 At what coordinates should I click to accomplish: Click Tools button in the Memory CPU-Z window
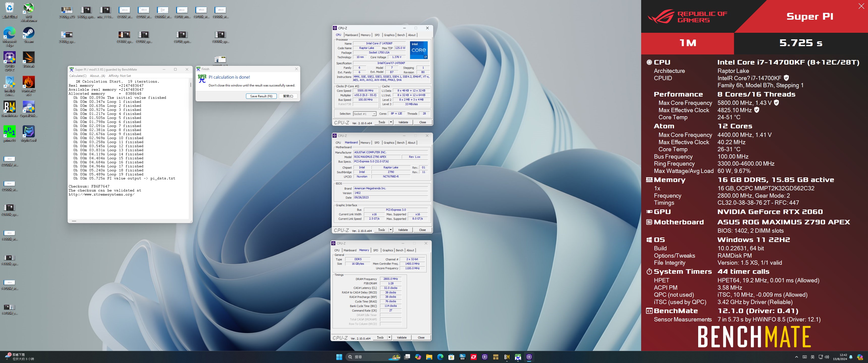pyautogui.click(x=380, y=337)
